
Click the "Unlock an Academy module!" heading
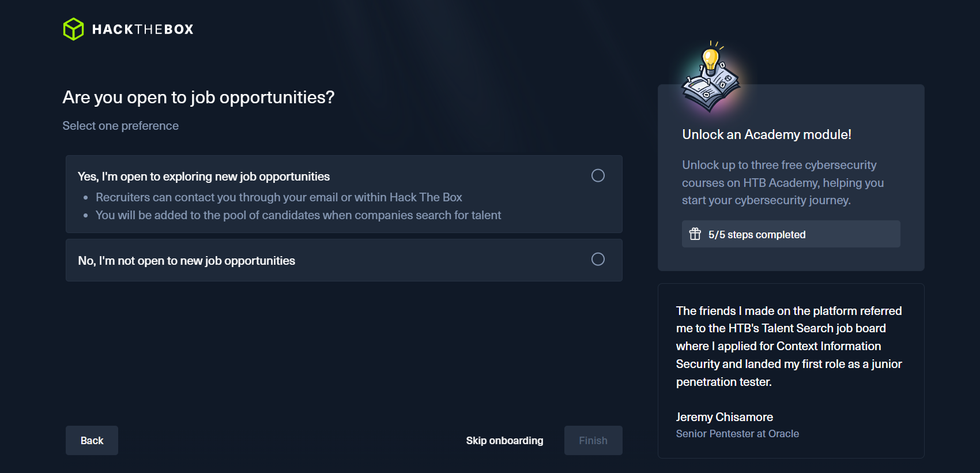(x=767, y=134)
